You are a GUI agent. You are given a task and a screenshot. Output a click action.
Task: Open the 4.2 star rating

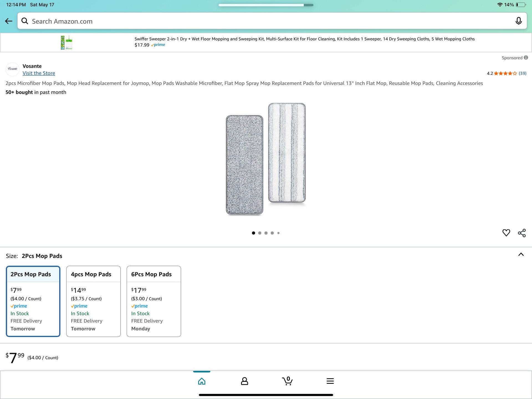[502, 73]
